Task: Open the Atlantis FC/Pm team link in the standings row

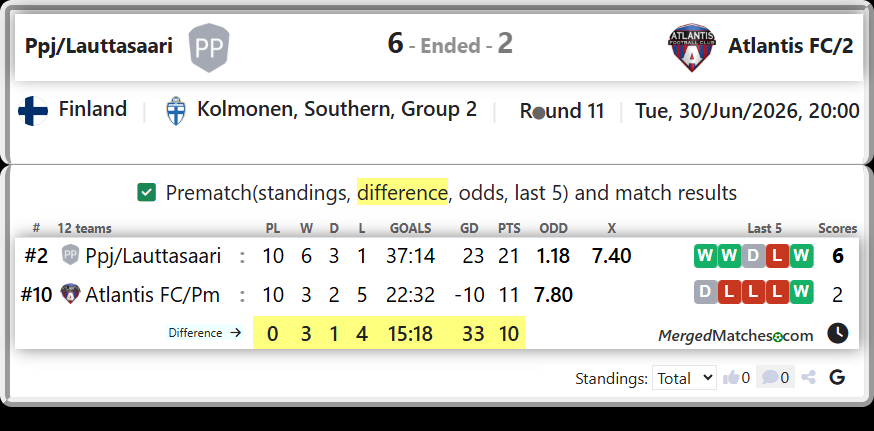Action: [152, 294]
